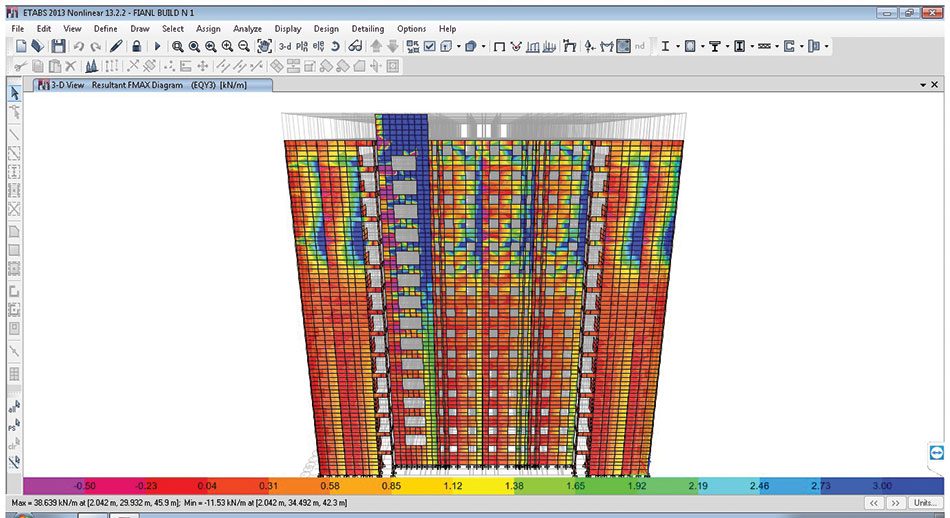Select the Pan hand icon
Image resolution: width=950 pixels, height=518 pixels.
pyautogui.click(x=264, y=46)
